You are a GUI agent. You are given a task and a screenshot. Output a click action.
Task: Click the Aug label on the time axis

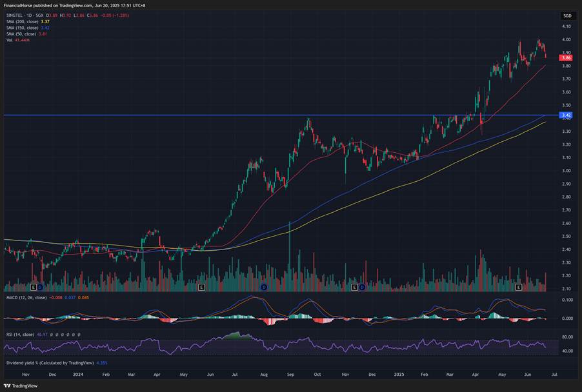coord(264,375)
